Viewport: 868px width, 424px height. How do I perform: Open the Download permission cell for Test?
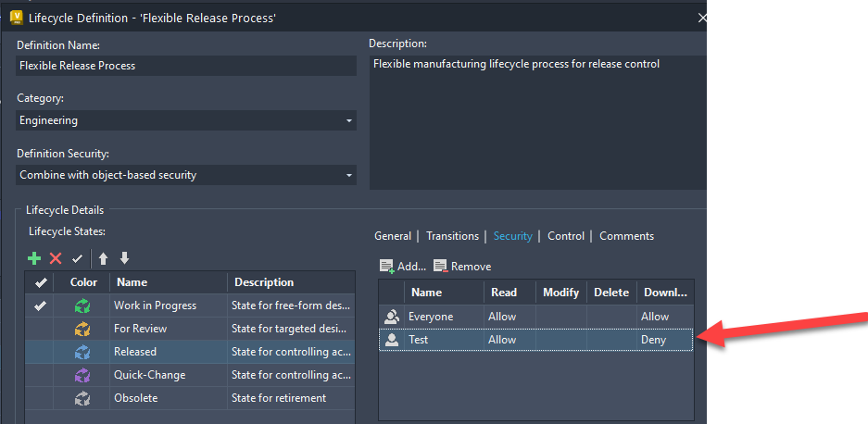(x=664, y=340)
